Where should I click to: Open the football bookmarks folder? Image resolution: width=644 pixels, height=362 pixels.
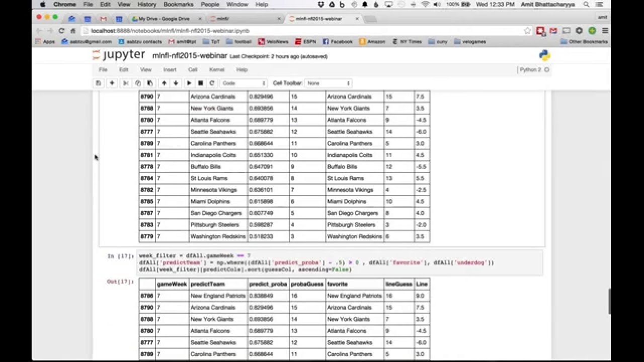[x=239, y=42]
